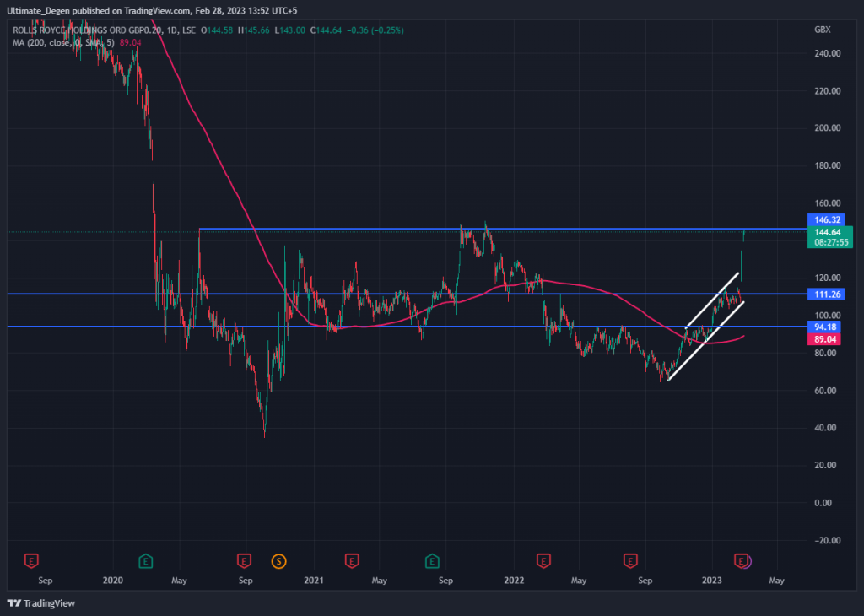Click the 160.00 price axis label

(x=828, y=203)
